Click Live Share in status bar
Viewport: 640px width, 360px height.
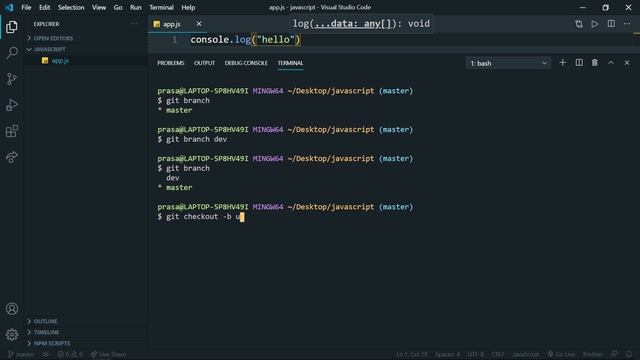[109, 354]
